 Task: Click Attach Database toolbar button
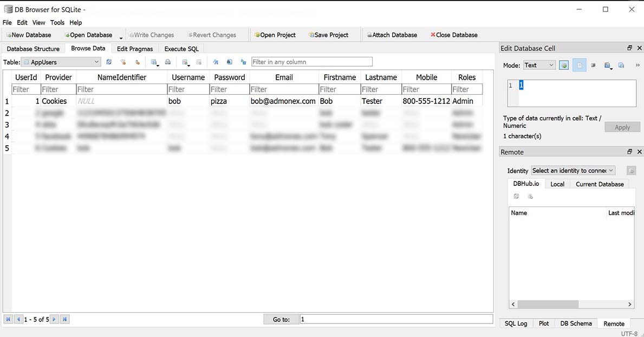pos(392,35)
